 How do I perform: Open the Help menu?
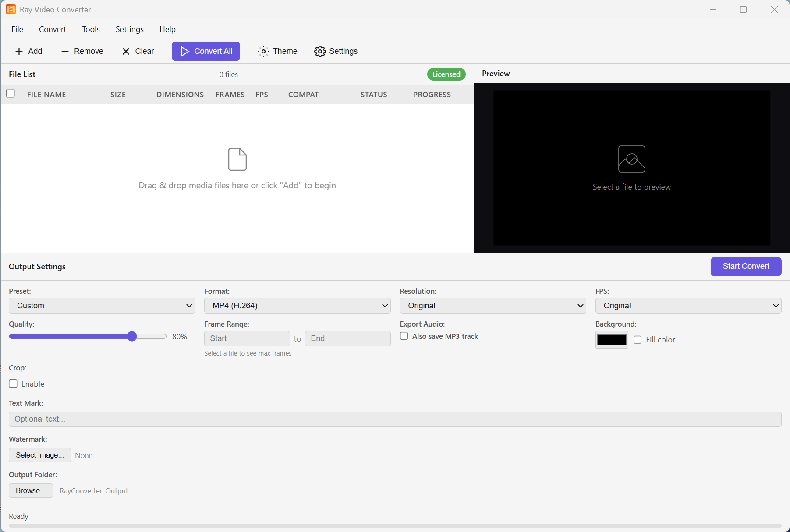pos(167,29)
